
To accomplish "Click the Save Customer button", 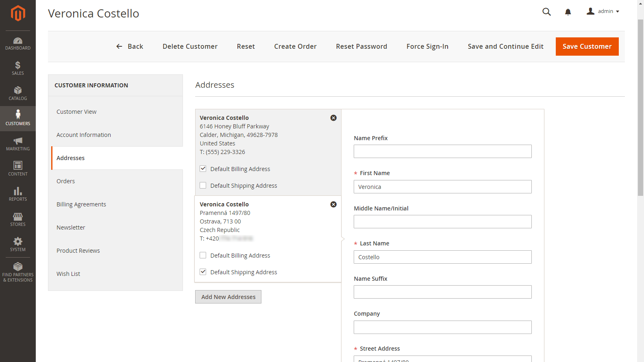I will [x=587, y=46].
